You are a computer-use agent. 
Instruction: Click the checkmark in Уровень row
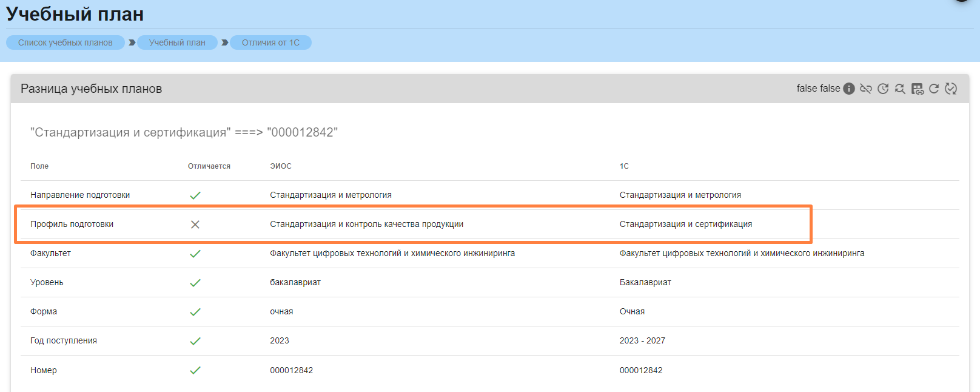coord(195,283)
